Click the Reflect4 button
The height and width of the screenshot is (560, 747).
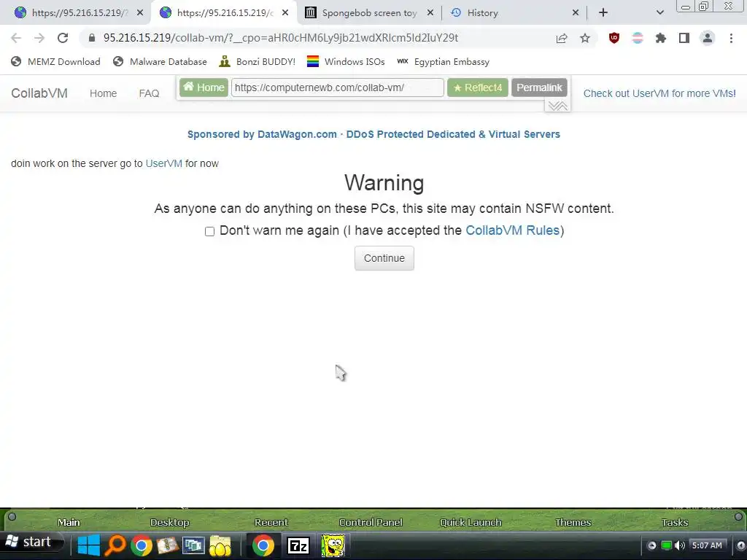[x=477, y=87]
